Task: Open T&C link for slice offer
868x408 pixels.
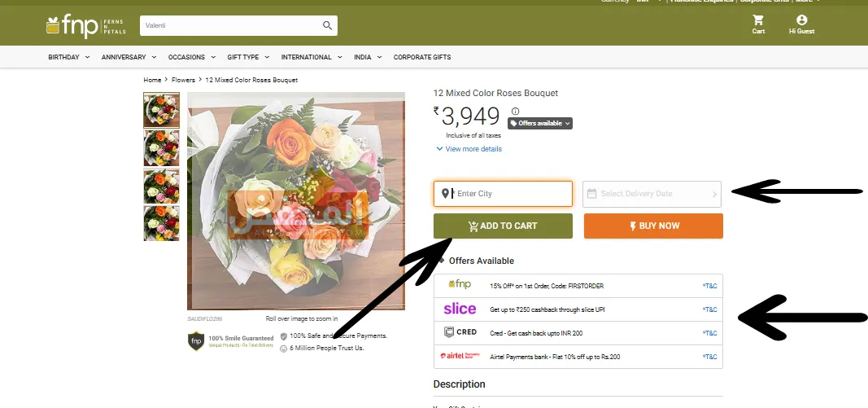Action: pos(709,309)
